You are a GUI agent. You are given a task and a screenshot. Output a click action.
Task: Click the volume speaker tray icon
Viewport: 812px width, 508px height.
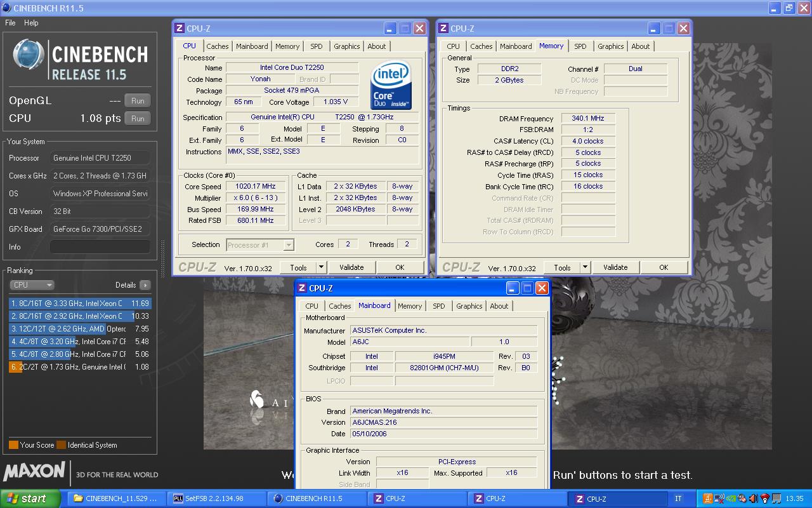pyautogui.click(x=754, y=498)
